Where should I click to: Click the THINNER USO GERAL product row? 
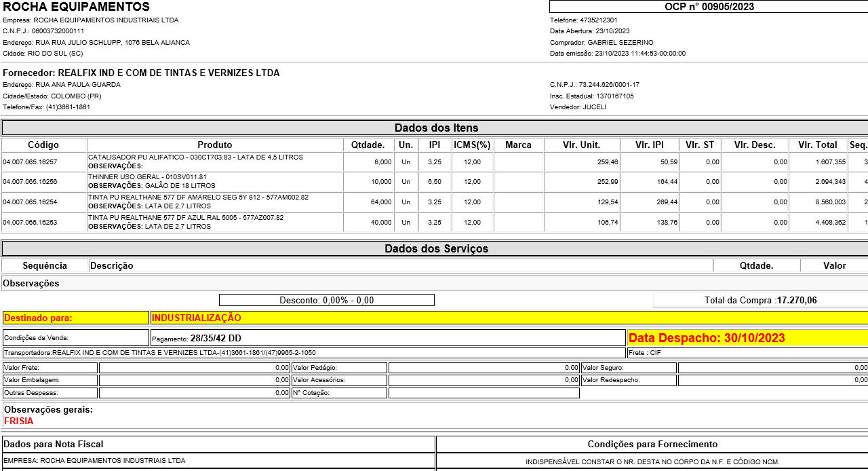[x=215, y=181]
